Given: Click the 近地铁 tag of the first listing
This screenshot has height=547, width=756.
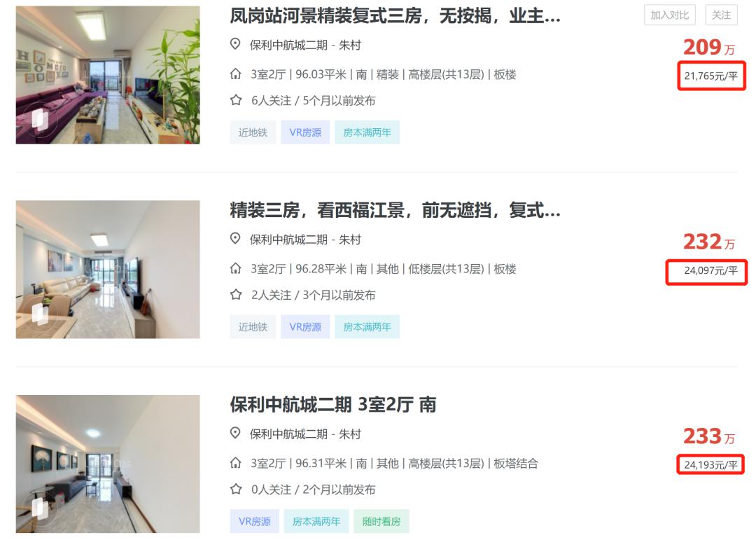Looking at the screenshot, I should (253, 132).
